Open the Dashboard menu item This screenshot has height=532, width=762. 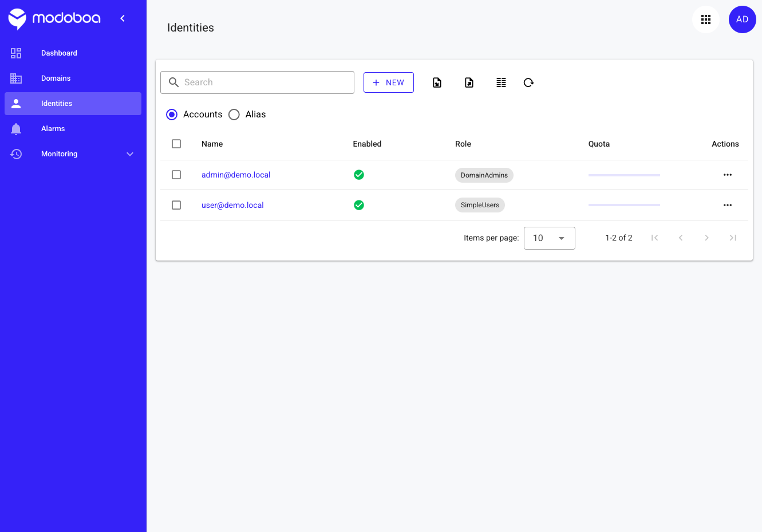pyautogui.click(x=73, y=53)
